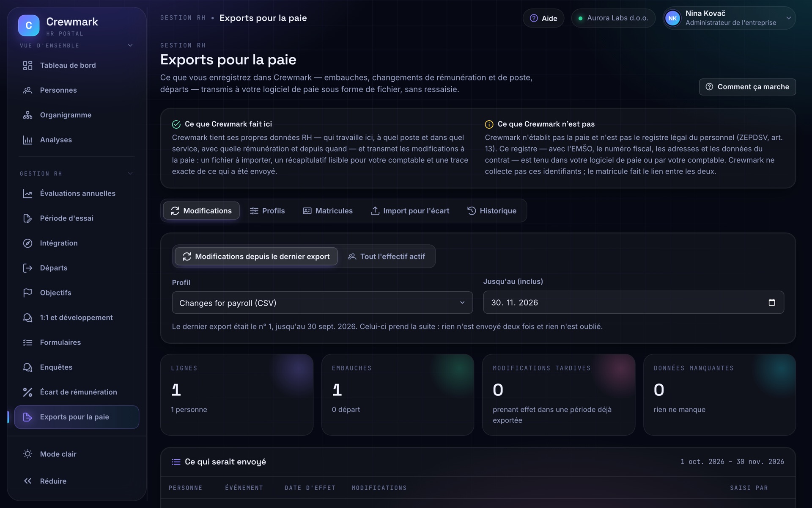Open Formulaires list icon
The width and height of the screenshot is (812, 508).
point(27,342)
